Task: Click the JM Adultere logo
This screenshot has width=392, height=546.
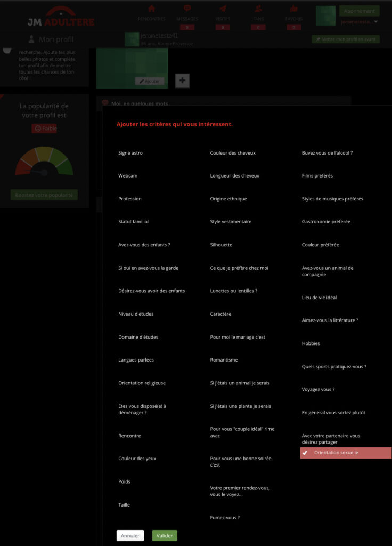Action: [x=61, y=17]
